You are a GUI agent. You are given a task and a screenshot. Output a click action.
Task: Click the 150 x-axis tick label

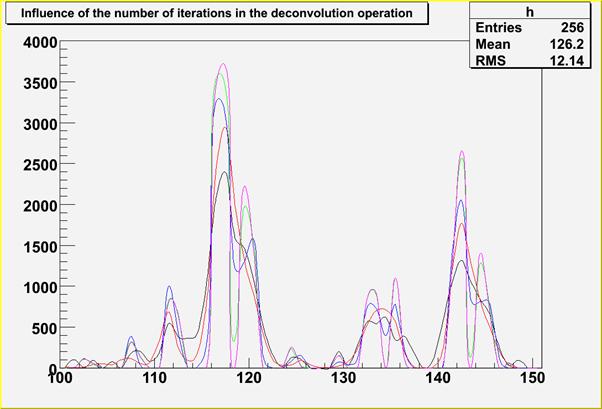(x=533, y=378)
